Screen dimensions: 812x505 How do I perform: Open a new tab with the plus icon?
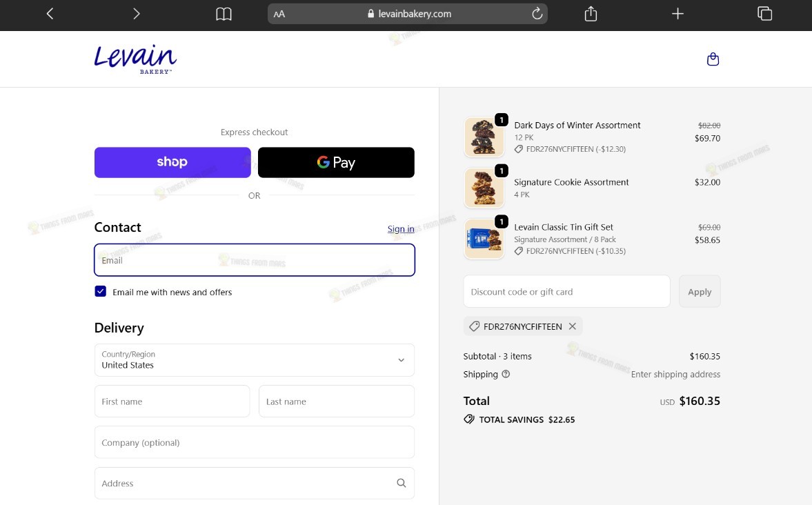[x=678, y=14]
